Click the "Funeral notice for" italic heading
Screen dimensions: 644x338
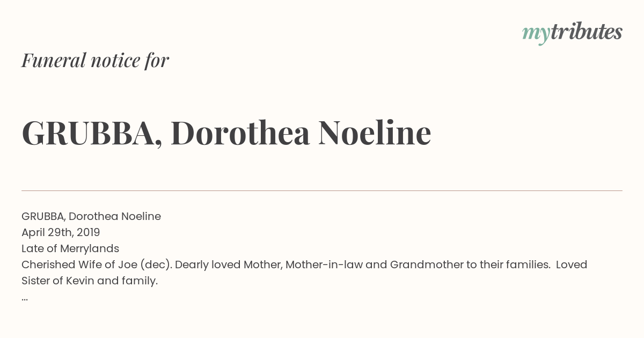tap(95, 61)
